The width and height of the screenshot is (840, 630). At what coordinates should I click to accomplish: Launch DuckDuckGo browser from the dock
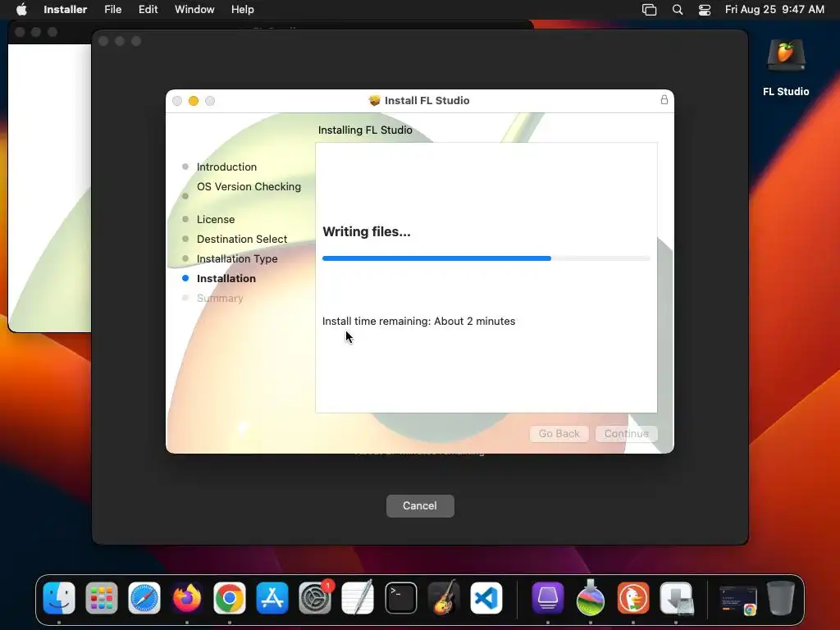(633, 598)
